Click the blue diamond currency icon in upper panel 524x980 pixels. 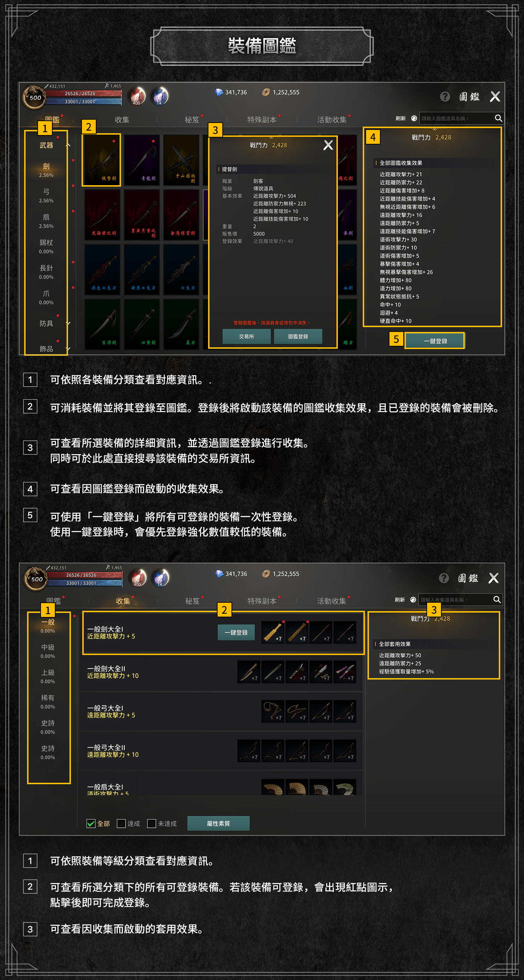219,93
